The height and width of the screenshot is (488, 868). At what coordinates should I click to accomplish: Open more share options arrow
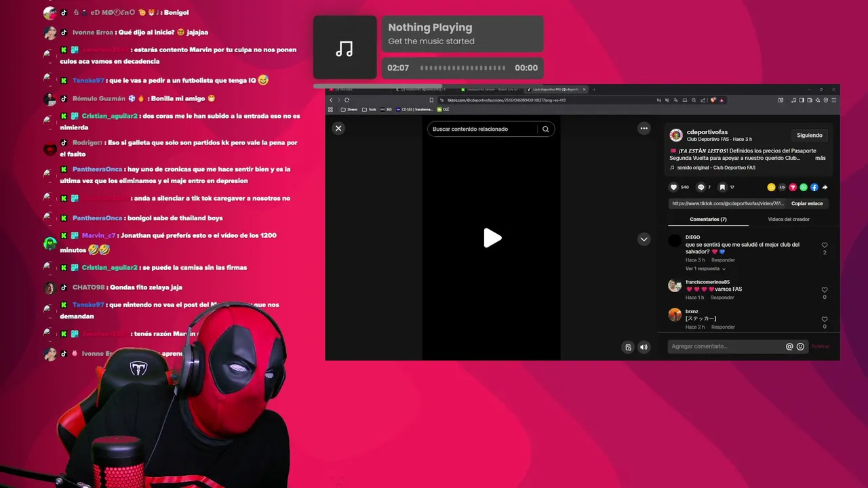tap(825, 187)
